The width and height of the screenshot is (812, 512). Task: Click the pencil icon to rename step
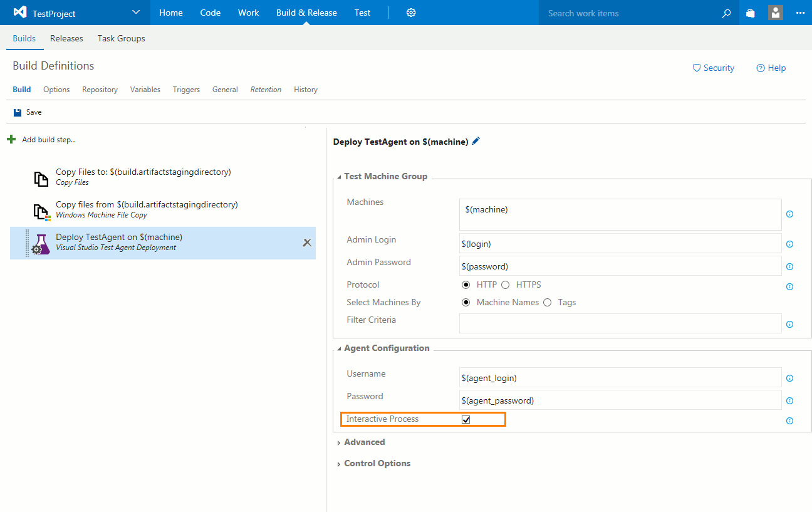click(476, 142)
